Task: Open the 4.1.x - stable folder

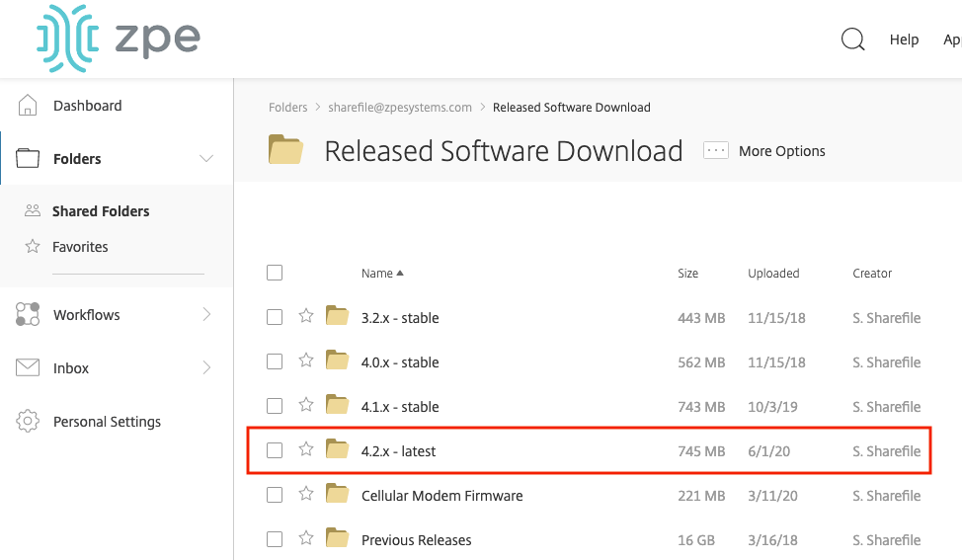Action: (x=400, y=407)
